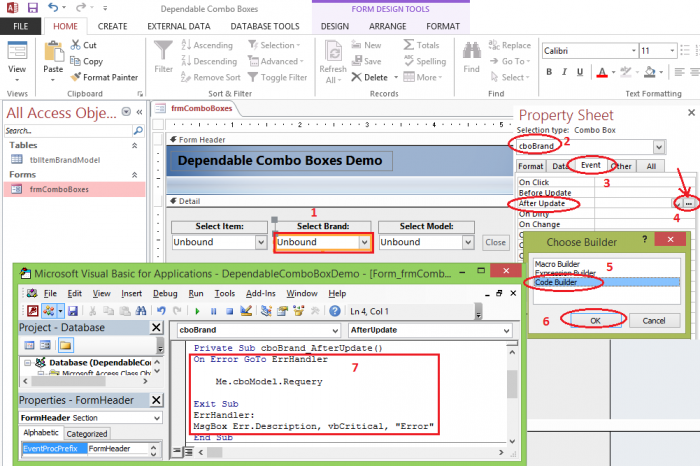Viewport: 700px width, 466px height.
Task: Click the VBA Help question mark icon
Action: (x=335, y=311)
